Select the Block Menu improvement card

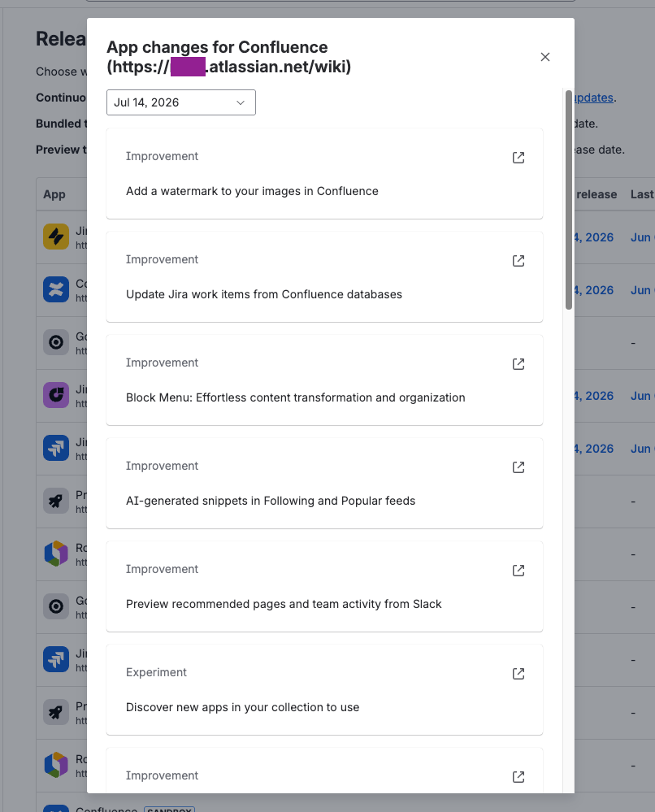point(324,380)
